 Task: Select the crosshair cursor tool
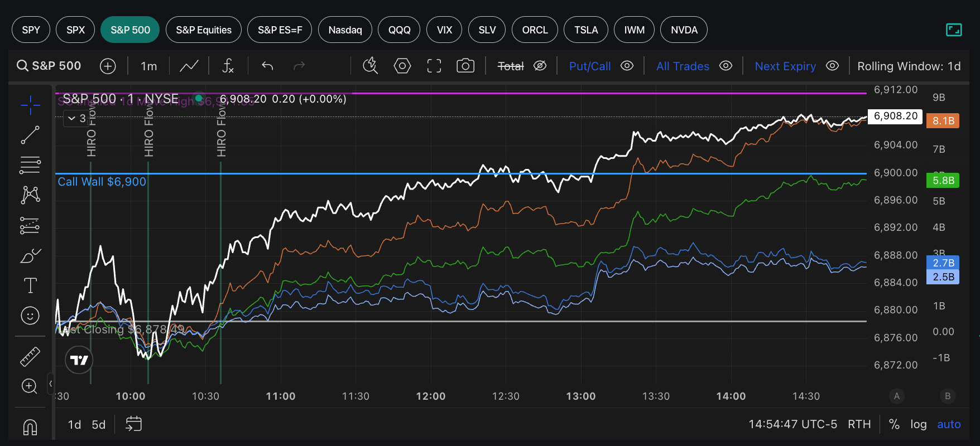(x=30, y=104)
